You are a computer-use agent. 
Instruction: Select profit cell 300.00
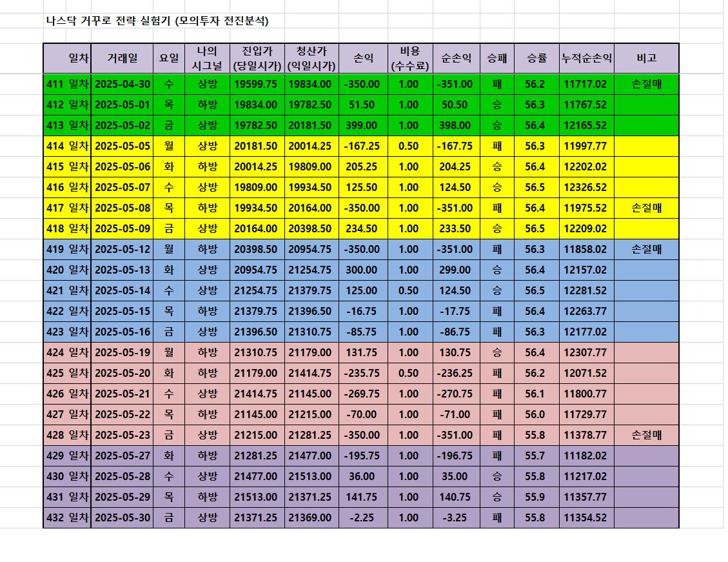coord(363,270)
